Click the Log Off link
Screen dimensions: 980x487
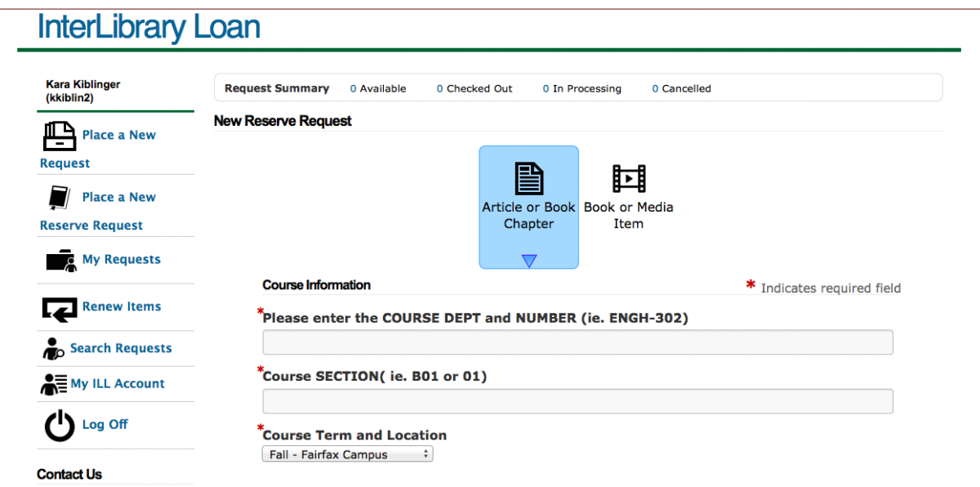(105, 424)
